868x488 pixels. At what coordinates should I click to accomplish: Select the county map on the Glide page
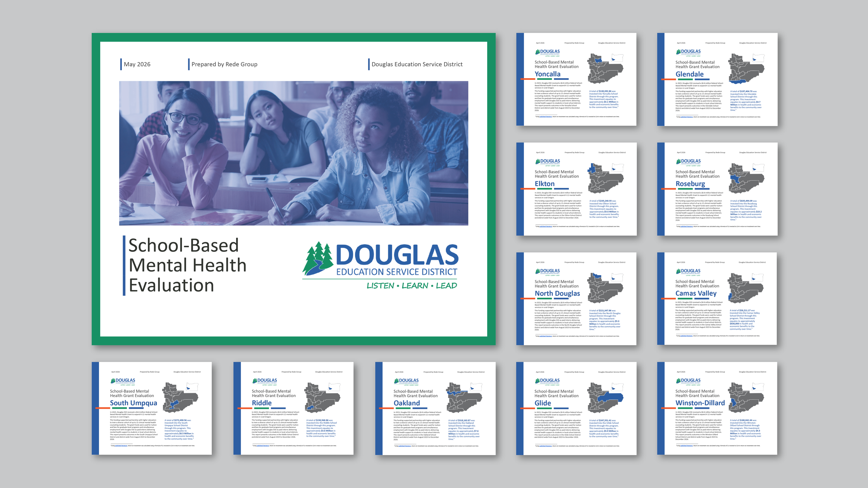605,397
